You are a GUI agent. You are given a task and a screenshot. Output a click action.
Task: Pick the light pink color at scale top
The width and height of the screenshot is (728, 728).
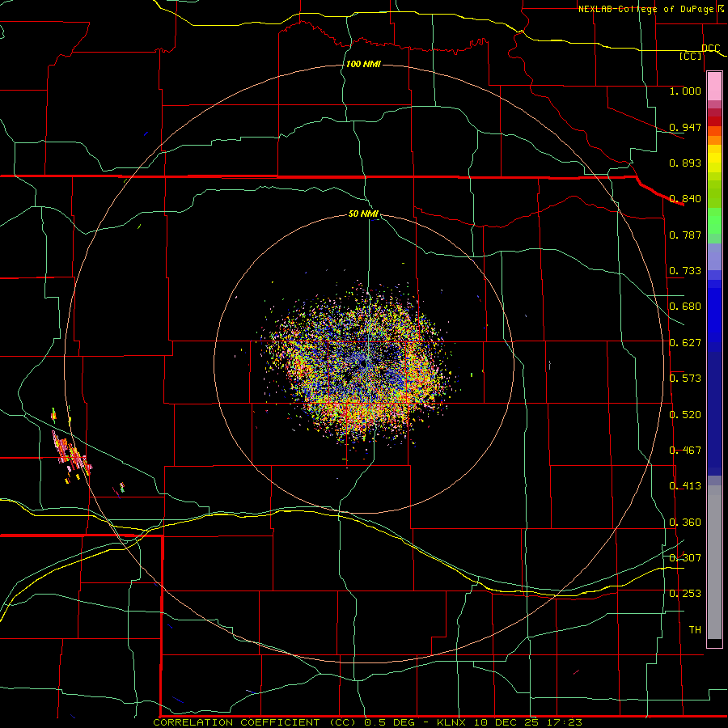714,87
